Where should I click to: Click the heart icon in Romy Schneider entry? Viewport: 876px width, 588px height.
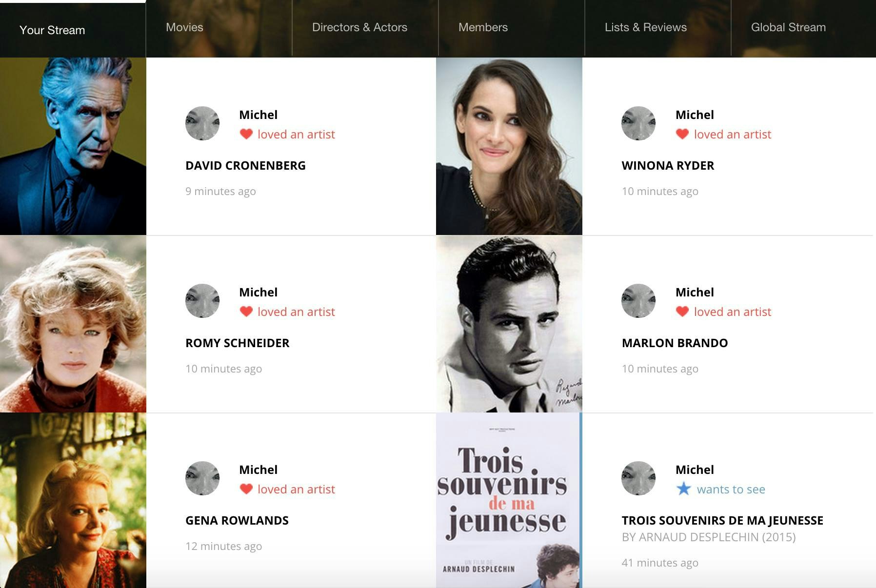246,312
